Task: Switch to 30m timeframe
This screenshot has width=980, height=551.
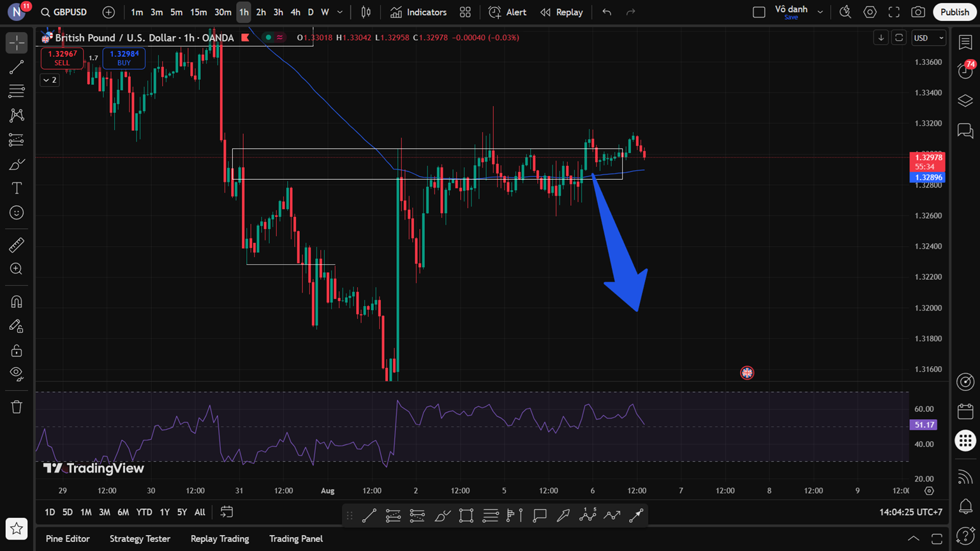Action: tap(223, 12)
